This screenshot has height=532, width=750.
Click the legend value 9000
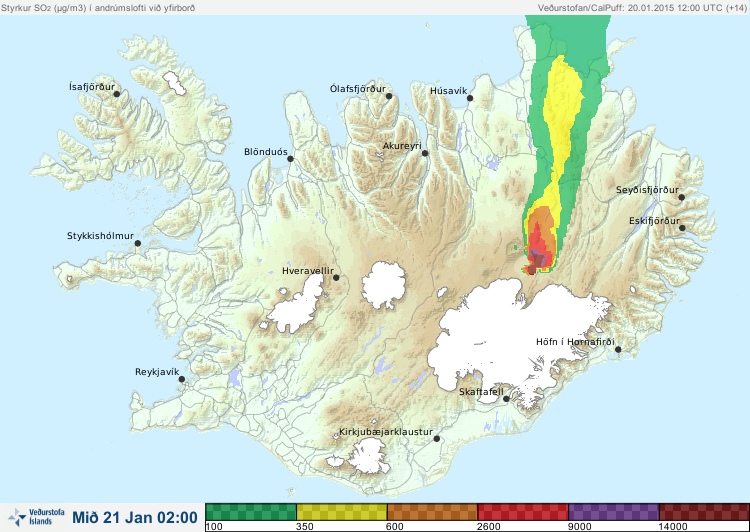[x=579, y=527]
